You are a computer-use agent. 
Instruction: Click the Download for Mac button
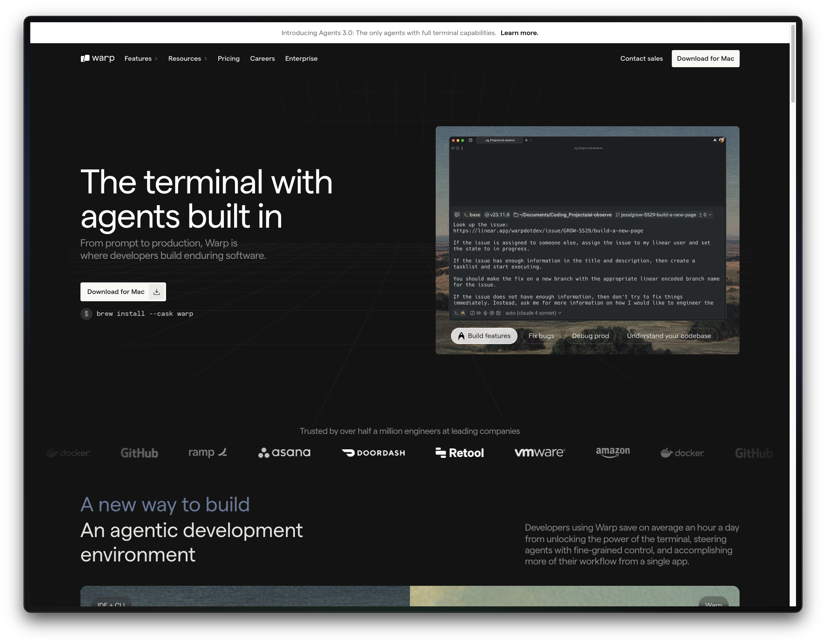coord(705,59)
